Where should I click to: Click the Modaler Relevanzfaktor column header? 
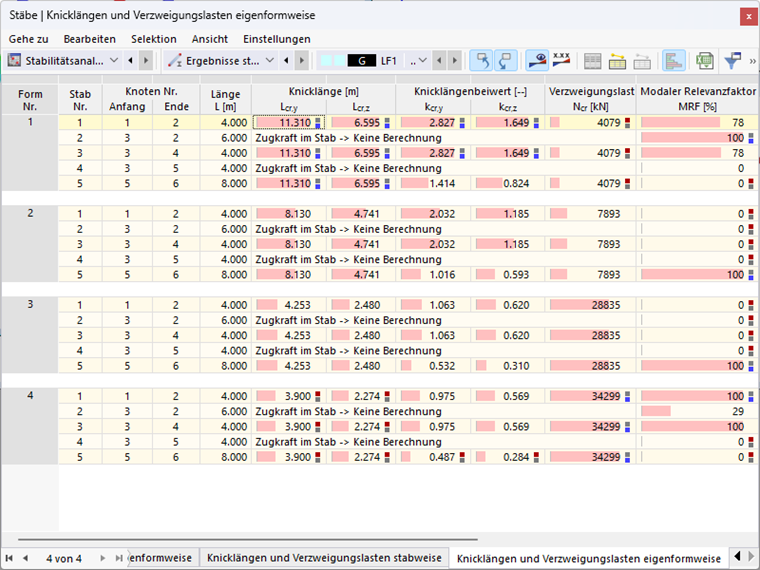697,99
